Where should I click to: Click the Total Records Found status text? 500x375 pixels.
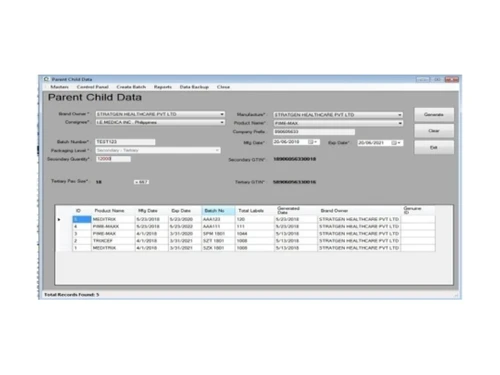point(71,295)
